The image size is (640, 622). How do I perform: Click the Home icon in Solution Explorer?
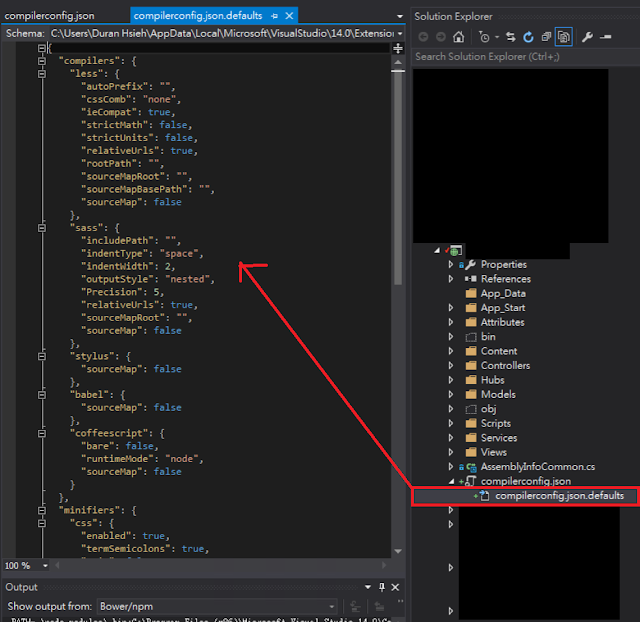[x=458, y=37]
